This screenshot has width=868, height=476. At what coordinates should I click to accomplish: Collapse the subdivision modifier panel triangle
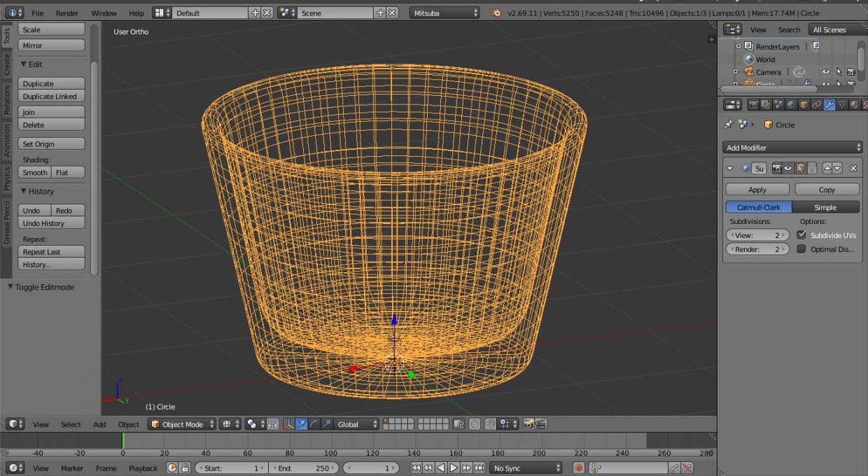[730, 168]
